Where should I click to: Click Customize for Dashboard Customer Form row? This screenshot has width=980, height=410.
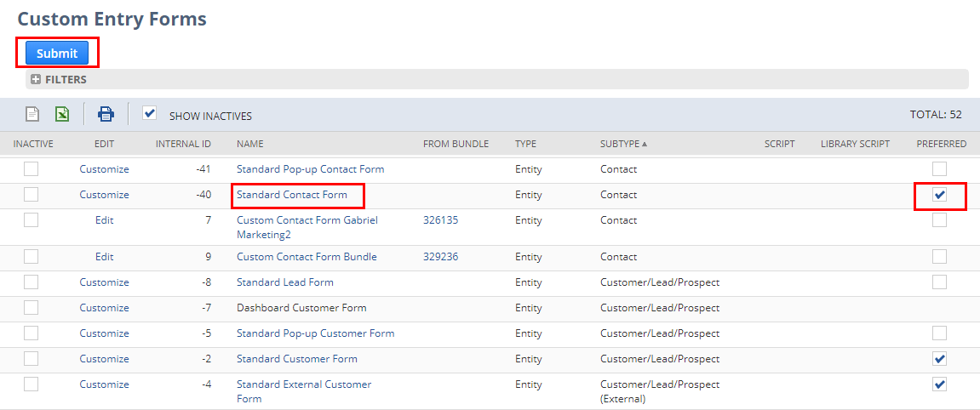[104, 308]
